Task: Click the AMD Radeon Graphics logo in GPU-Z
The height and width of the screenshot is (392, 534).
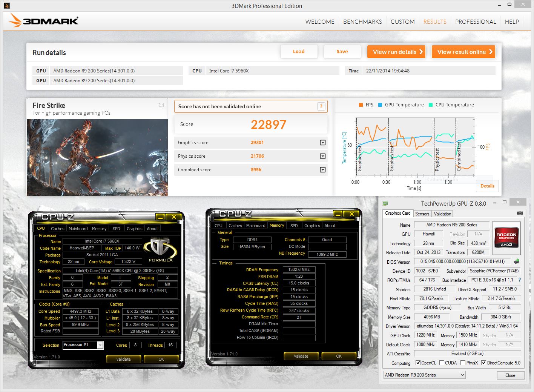Action: point(506,238)
